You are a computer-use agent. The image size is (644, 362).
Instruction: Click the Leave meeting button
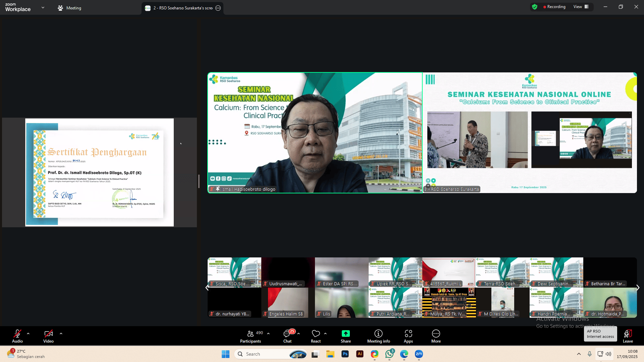(x=628, y=336)
